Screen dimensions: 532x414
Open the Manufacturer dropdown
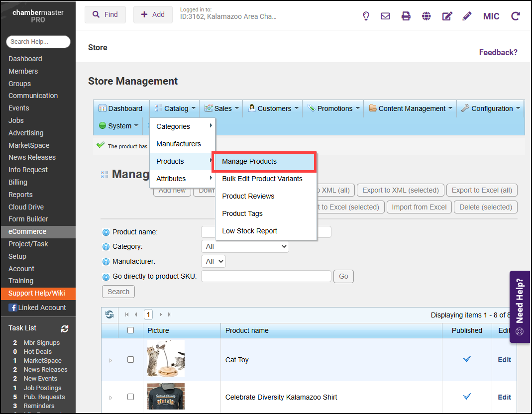pyautogui.click(x=213, y=261)
